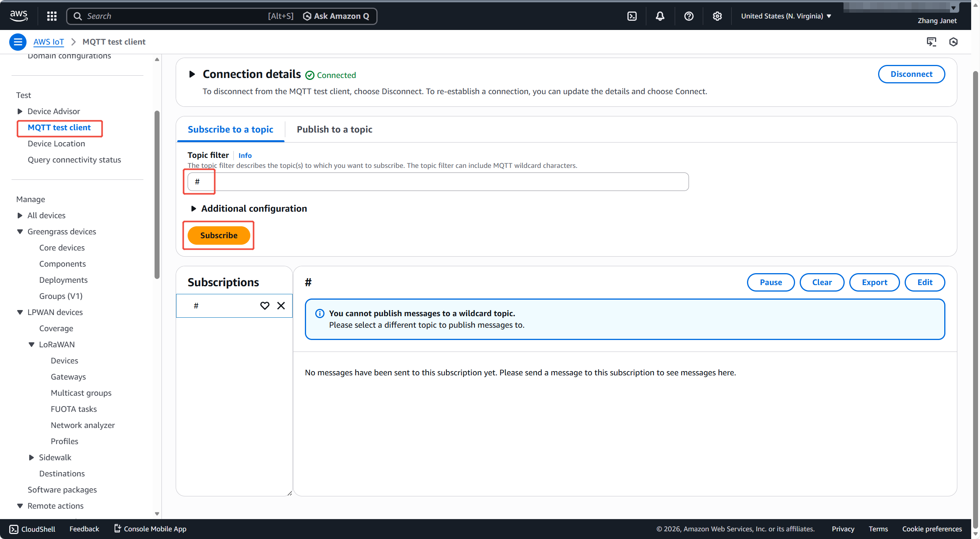
Task: Open the AWS services grid menu
Action: tap(52, 16)
